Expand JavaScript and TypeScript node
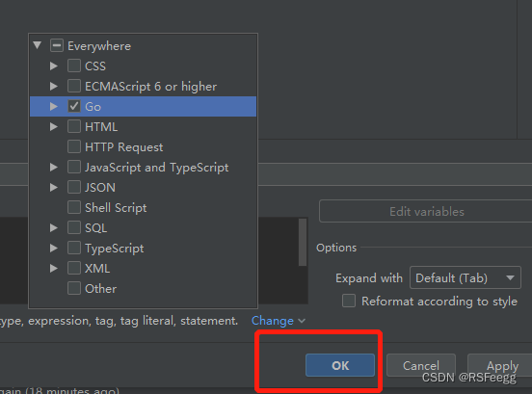Viewport: 532px width, 394px height. [x=54, y=168]
